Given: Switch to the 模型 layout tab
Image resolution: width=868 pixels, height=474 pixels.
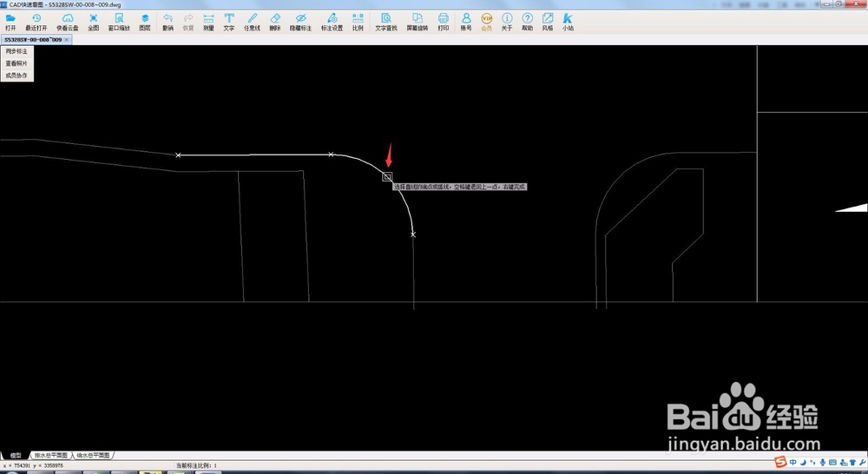Looking at the screenshot, I should (x=16, y=455).
